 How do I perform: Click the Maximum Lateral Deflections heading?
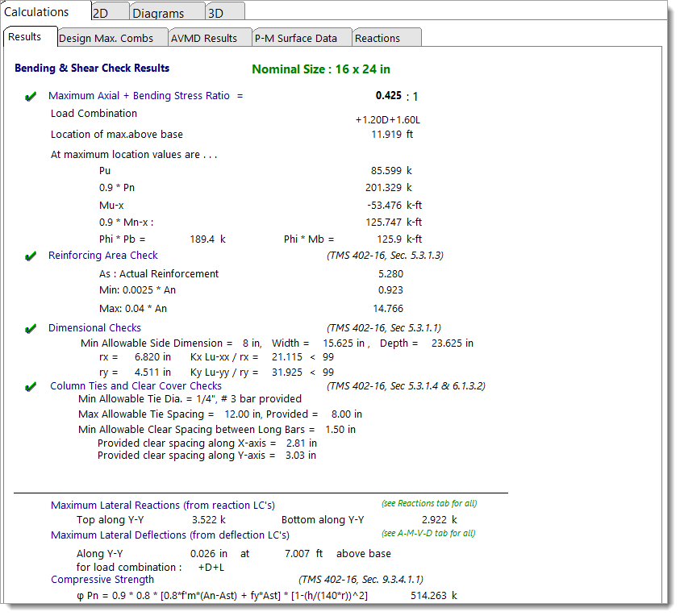(169, 535)
